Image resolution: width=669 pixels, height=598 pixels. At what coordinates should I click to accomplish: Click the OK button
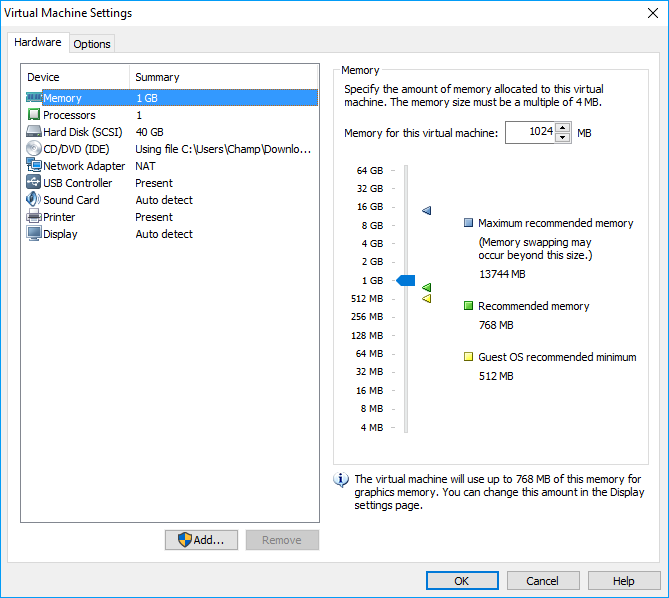coord(462,581)
